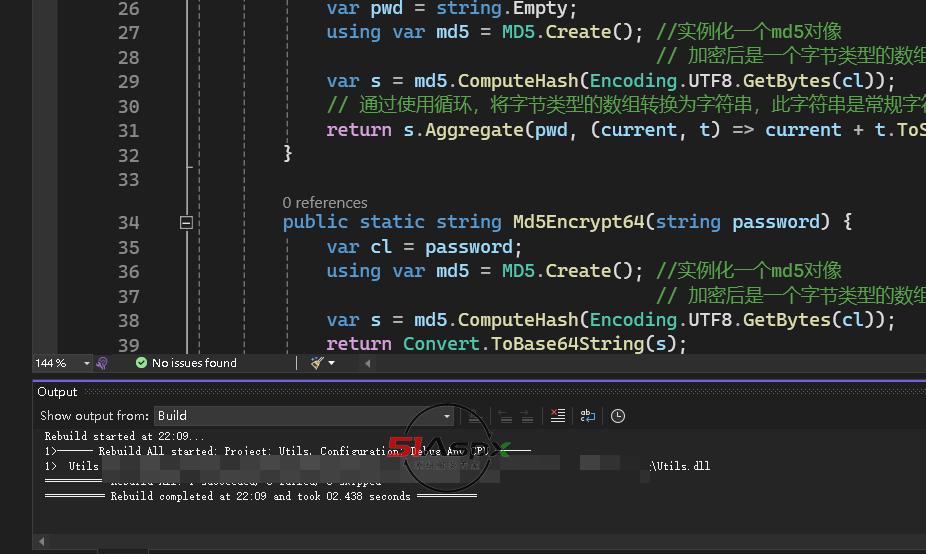This screenshot has width=926, height=554.
Task: Click line number 38 in the gutter
Action: (x=128, y=320)
